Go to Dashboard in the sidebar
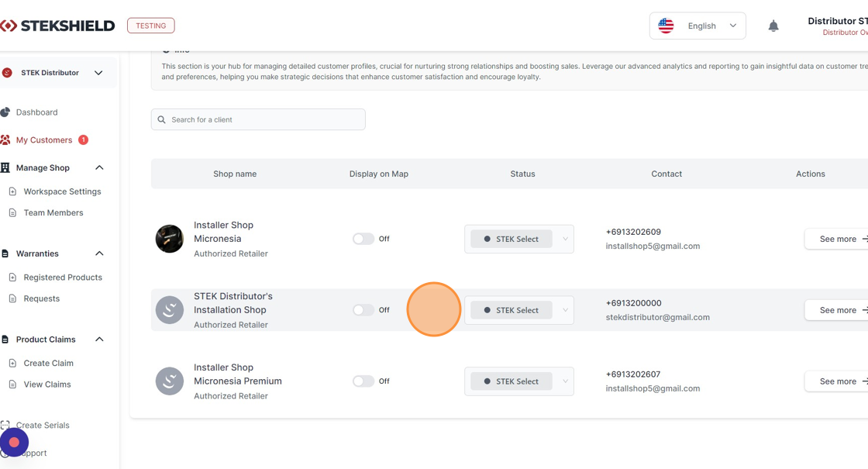The width and height of the screenshot is (868, 469). pyautogui.click(x=36, y=112)
